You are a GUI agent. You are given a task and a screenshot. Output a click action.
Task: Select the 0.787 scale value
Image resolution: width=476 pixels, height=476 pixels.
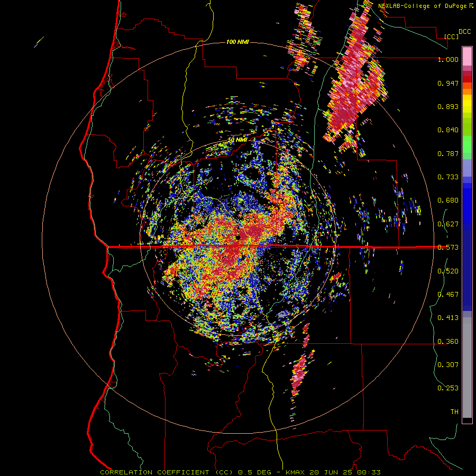point(448,153)
